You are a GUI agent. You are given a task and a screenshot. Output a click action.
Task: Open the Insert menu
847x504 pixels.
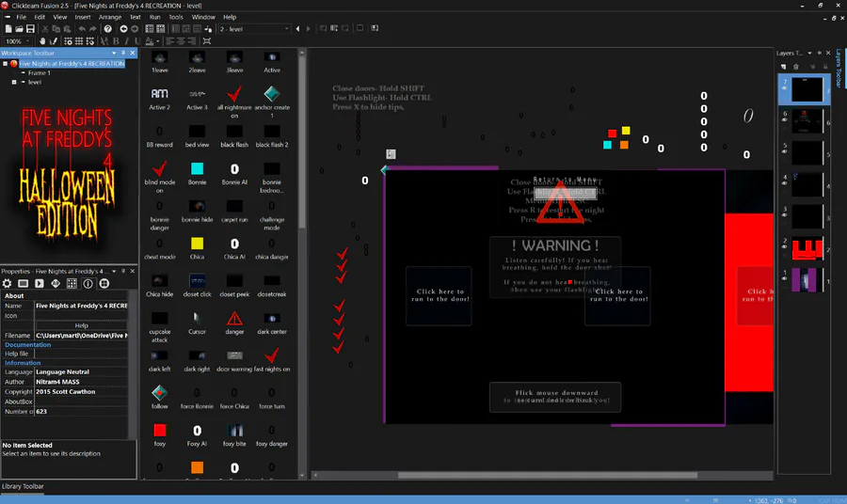[x=83, y=17]
